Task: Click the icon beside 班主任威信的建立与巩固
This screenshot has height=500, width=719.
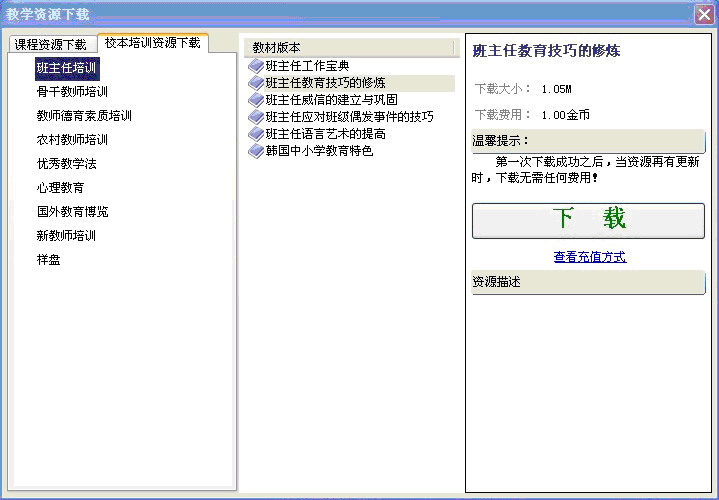Action: (x=256, y=100)
